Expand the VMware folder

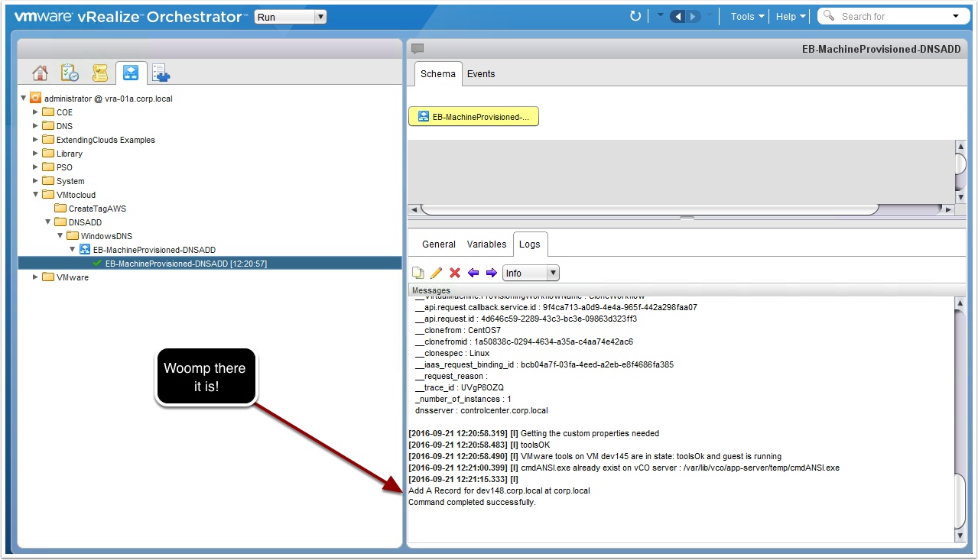tap(35, 277)
